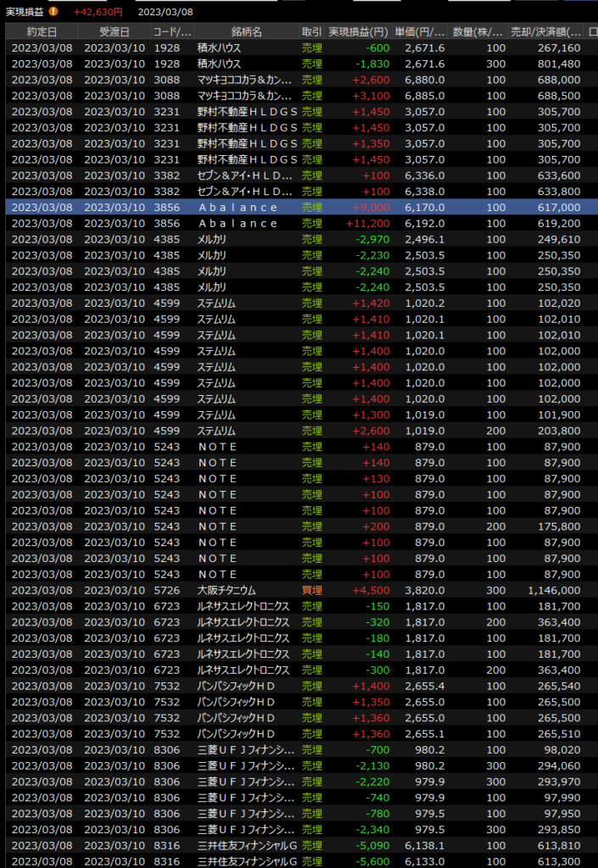
Task: Click the 数量 column header
Action: 478,31
